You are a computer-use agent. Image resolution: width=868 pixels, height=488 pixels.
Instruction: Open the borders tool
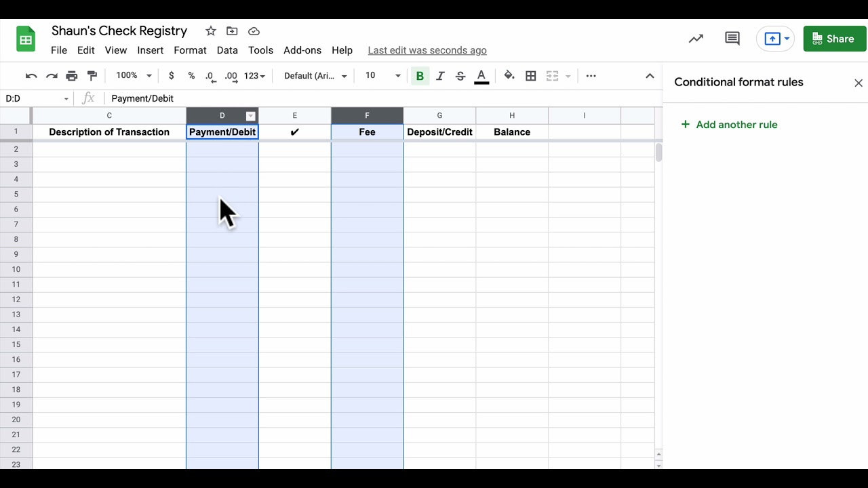pyautogui.click(x=531, y=76)
